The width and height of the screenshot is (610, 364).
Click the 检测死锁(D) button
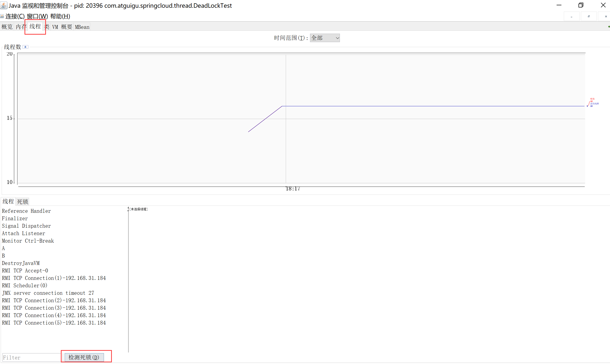point(84,357)
